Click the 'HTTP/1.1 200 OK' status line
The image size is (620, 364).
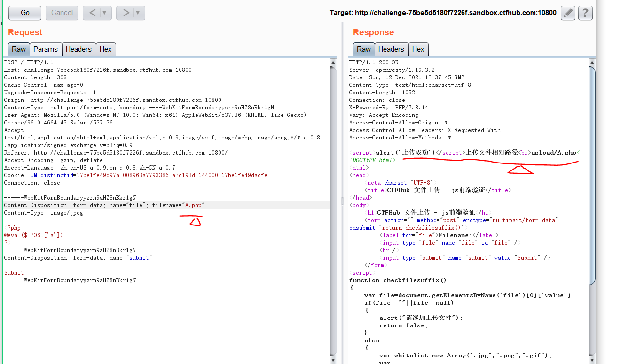(x=374, y=62)
